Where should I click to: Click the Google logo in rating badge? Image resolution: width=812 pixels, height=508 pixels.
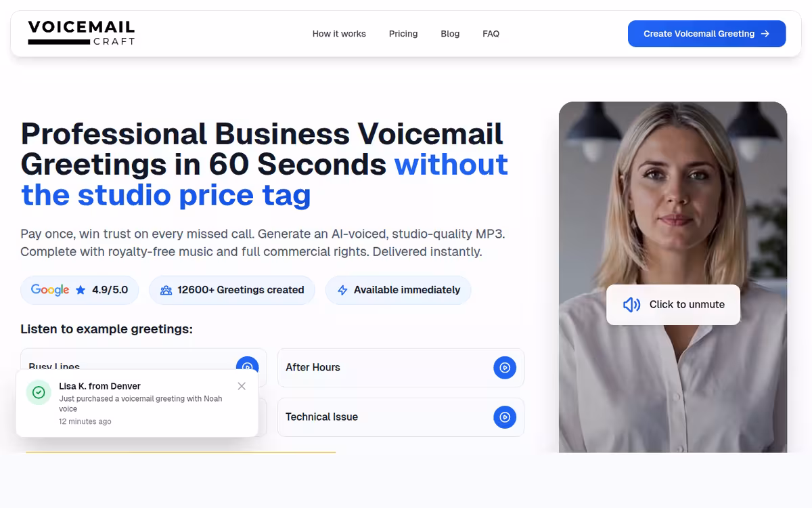(x=50, y=290)
